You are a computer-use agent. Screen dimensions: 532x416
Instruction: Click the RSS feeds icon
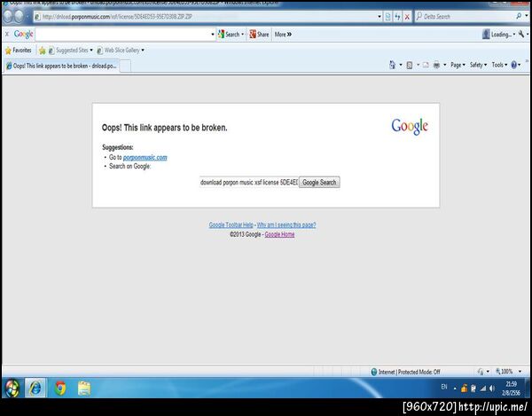(x=410, y=65)
